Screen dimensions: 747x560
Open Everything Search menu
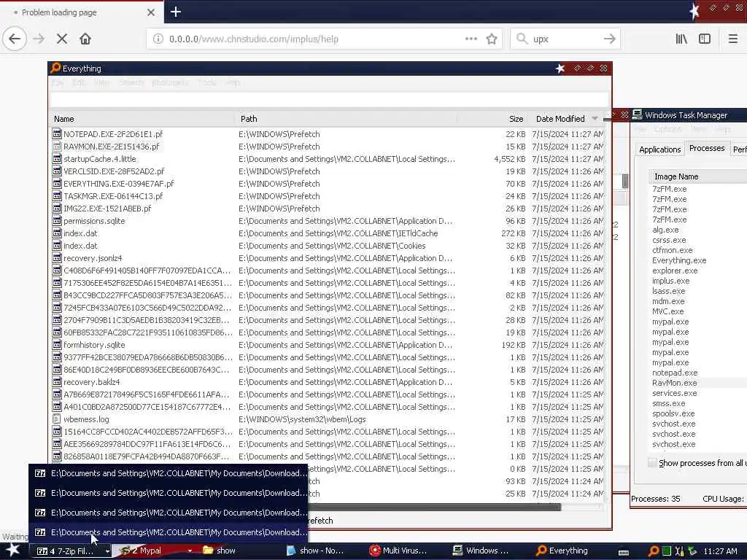point(131,83)
